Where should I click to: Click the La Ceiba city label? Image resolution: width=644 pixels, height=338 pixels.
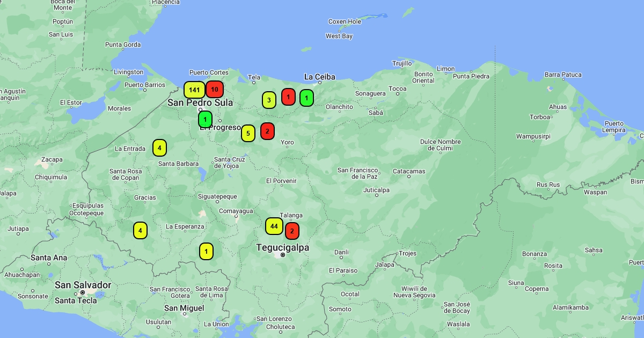(x=319, y=77)
